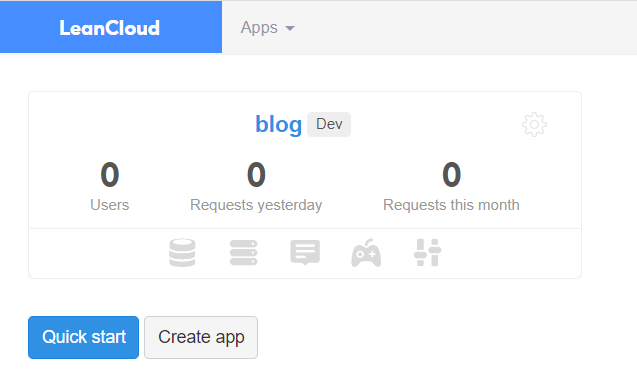
Task: Select the Users count number
Action: (110, 175)
